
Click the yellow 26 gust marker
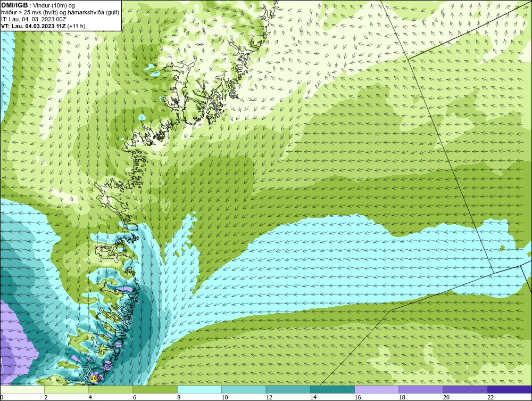(94, 378)
